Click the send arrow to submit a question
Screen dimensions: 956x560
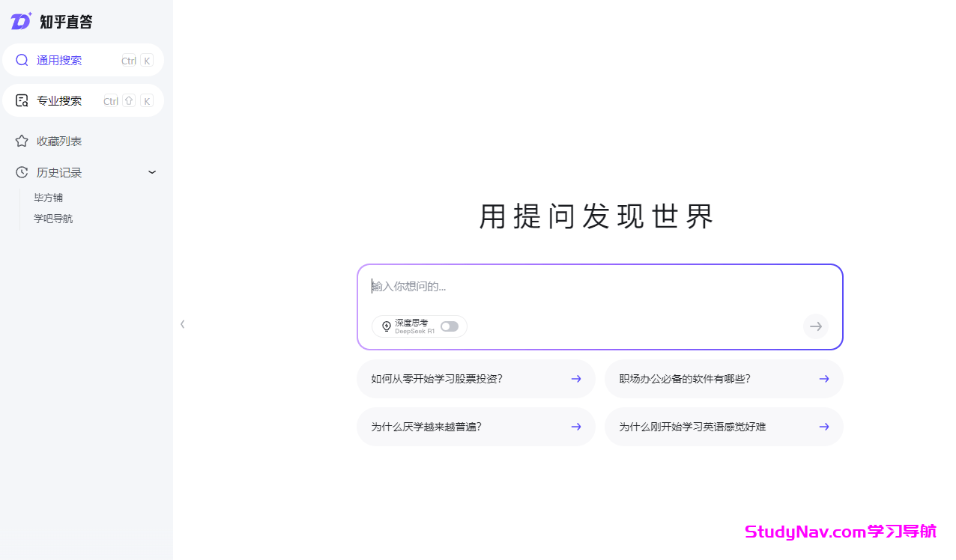815,326
